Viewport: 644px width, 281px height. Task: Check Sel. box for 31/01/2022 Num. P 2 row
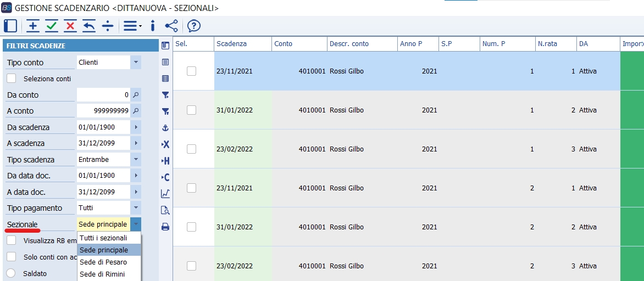(191, 227)
